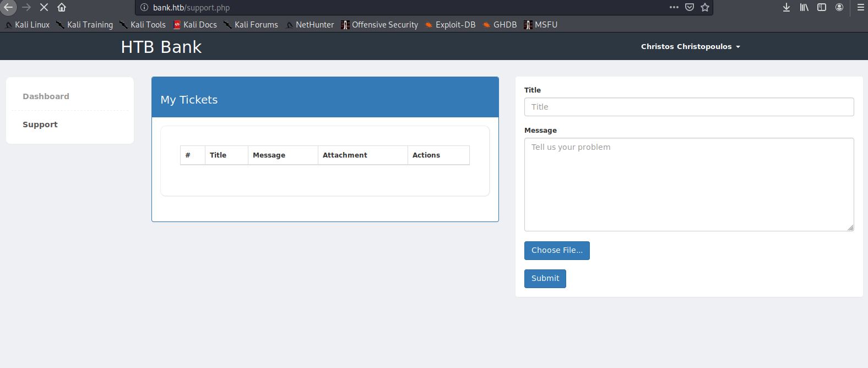868x368 pixels.
Task: Go to browser home page icon
Action: (62, 7)
